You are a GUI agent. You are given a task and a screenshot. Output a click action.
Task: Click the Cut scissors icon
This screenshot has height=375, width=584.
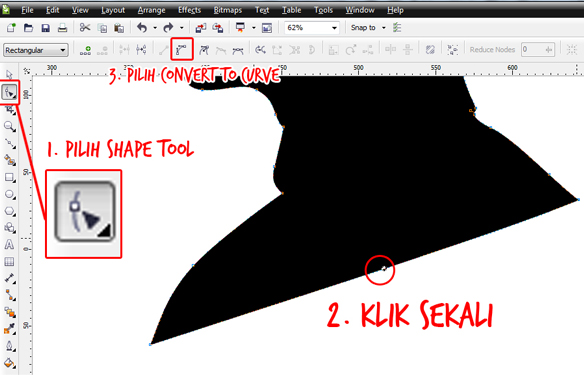(85, 28)
